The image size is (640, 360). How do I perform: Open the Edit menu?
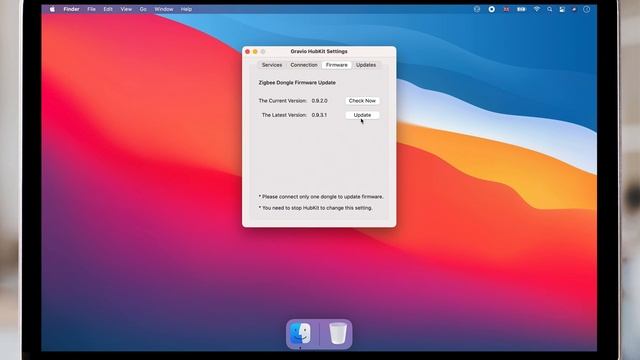(x=108, y=9)
